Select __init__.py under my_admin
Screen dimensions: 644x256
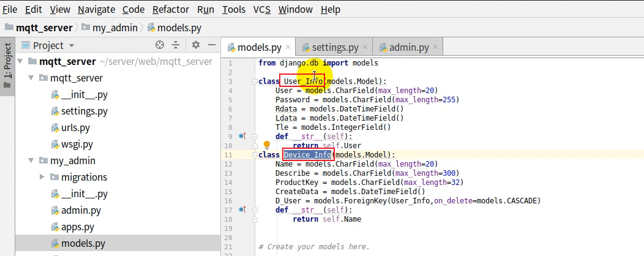[x=79, y=194]
